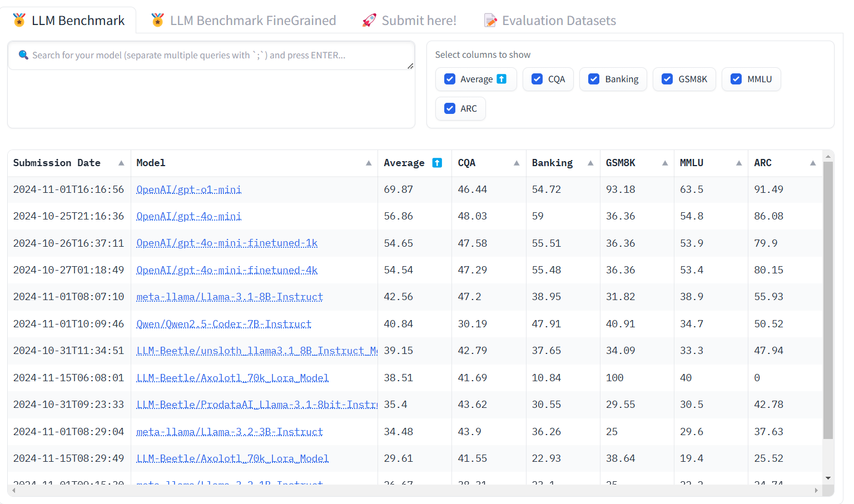
Task: Follow the OpenAI/gpt-4o-mini-finetuned-1k link
Action: (227, 243)
